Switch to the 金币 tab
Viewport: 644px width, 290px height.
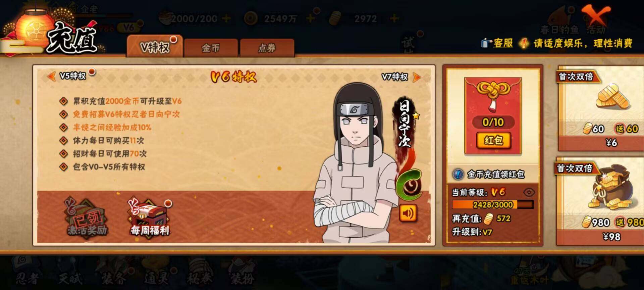point(211,48)
